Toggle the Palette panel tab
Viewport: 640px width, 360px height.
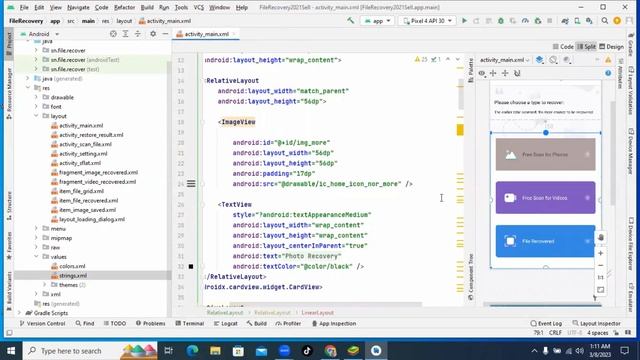click(471, 70)
